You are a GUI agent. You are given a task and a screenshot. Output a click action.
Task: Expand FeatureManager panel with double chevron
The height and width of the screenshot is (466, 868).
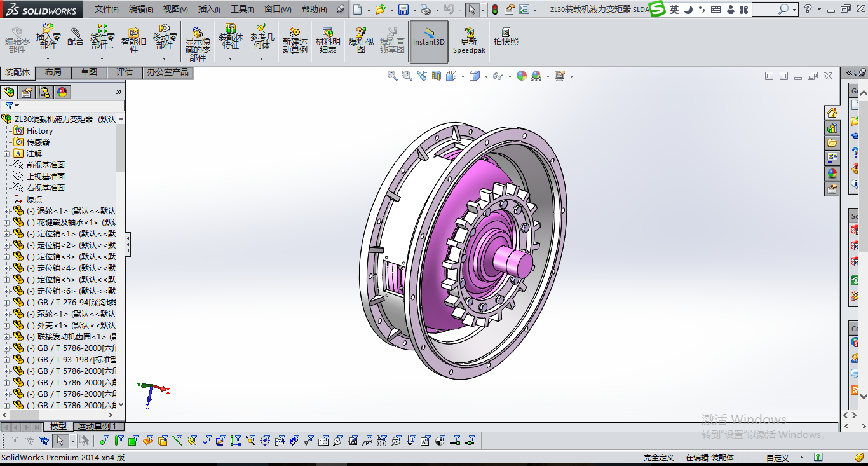click(x=119, y=92)
